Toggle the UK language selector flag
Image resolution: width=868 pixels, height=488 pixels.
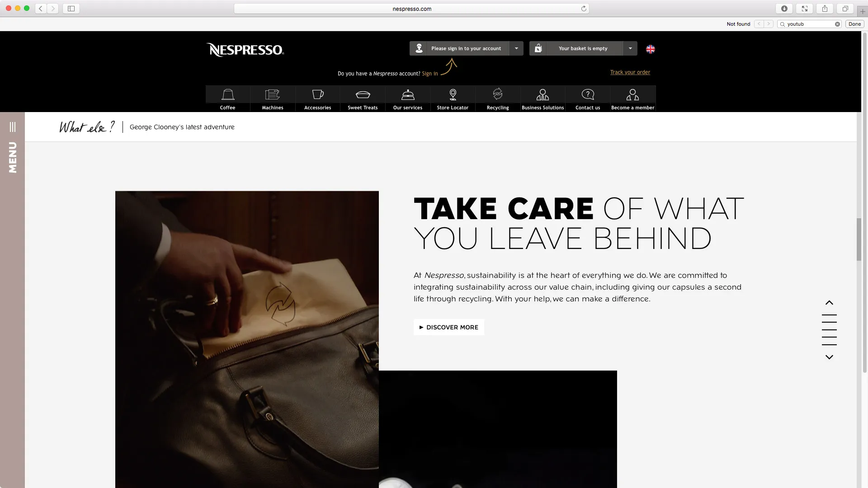[x=650, y=48]
